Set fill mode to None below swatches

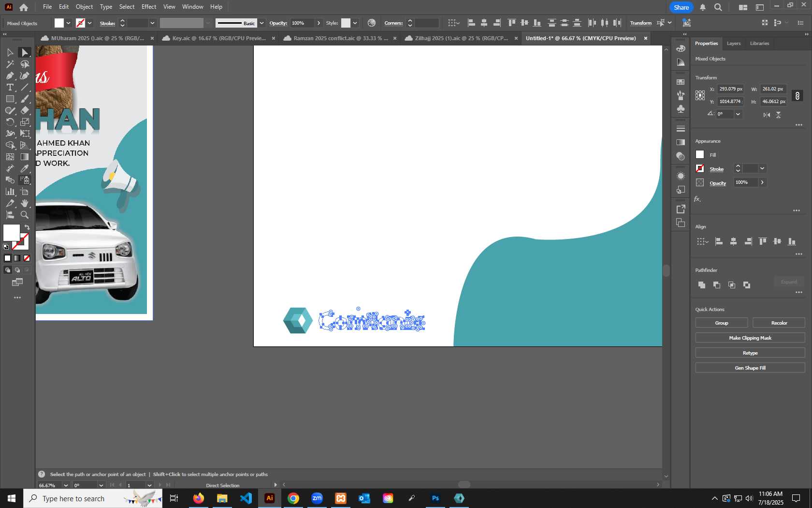pyautogui.click(x=27, y=258)
